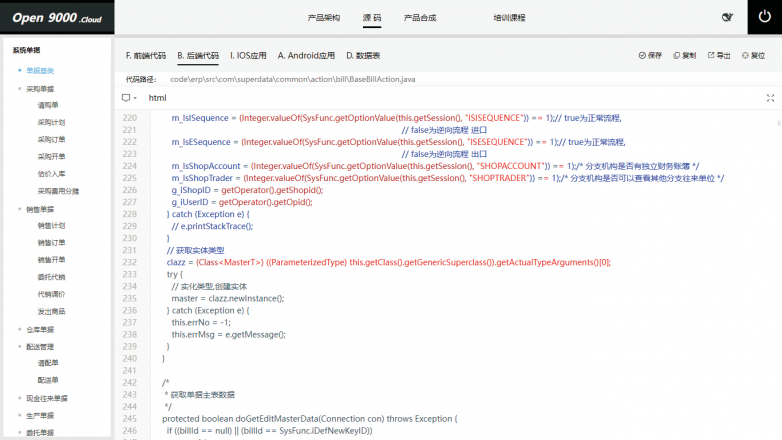This screenshot has height=440, width=782.
Task: Switch to the D. 数据表 tab
Action: 363,56
